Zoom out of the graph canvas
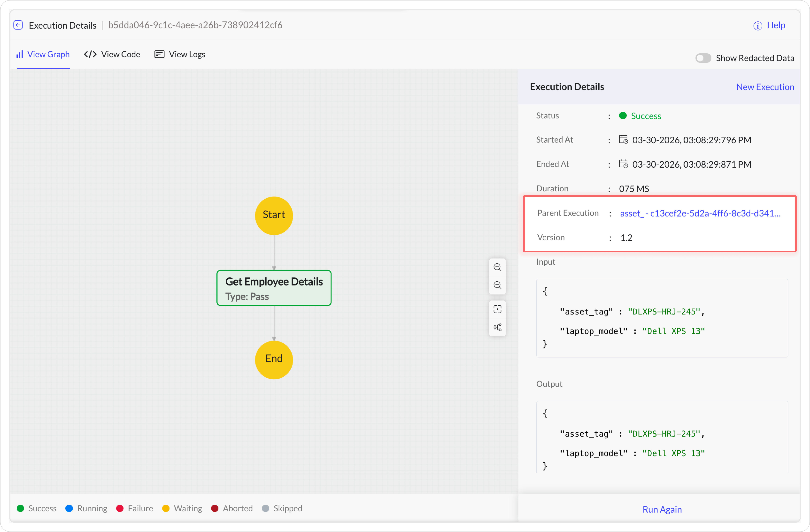The width and height of the screenshot is (810, 532). tap(497, 285)
